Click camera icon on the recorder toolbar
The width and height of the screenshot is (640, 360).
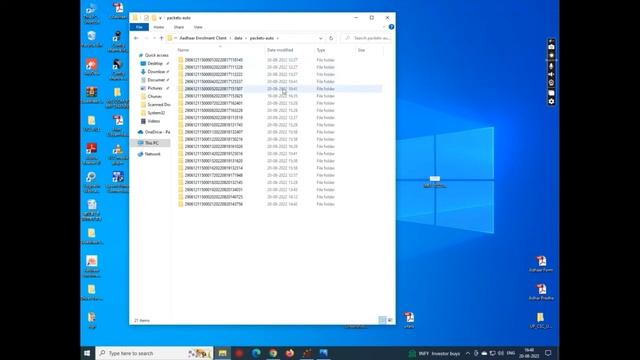coord(551,47)
